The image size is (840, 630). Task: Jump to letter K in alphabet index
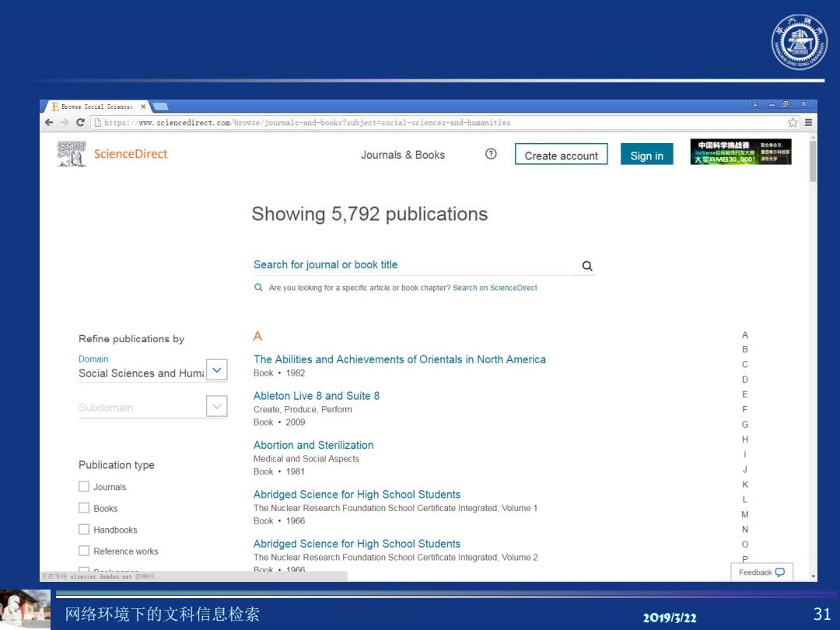coord(744,485)
